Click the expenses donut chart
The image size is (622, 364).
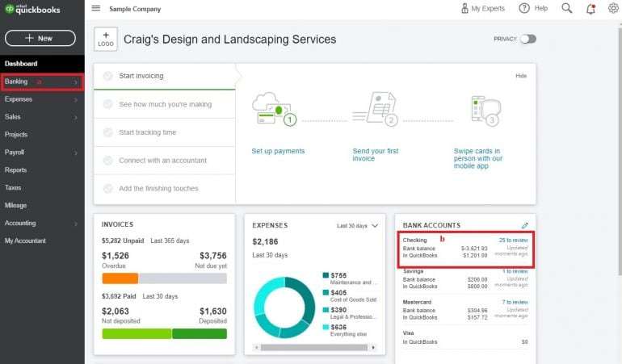pos(284,308)
